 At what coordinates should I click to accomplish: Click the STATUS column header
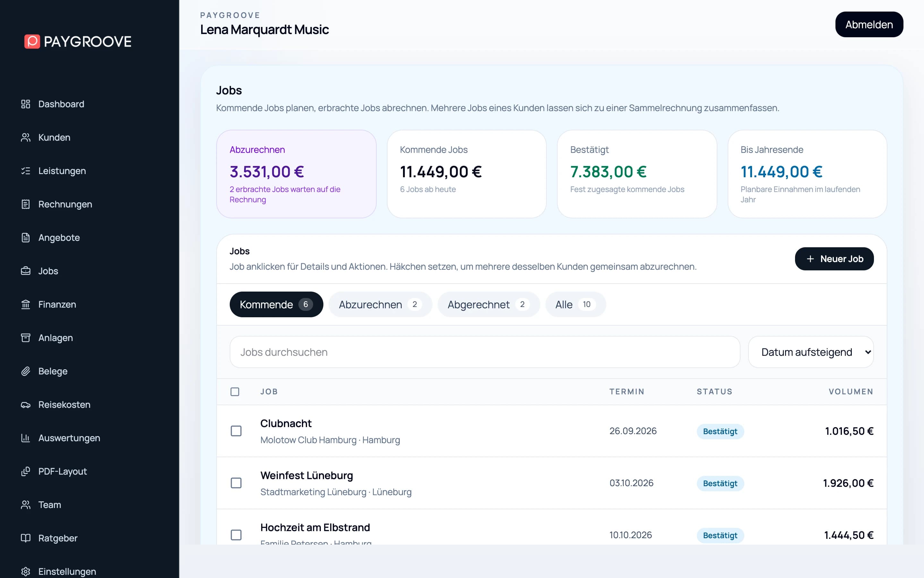tap(714, 391)
